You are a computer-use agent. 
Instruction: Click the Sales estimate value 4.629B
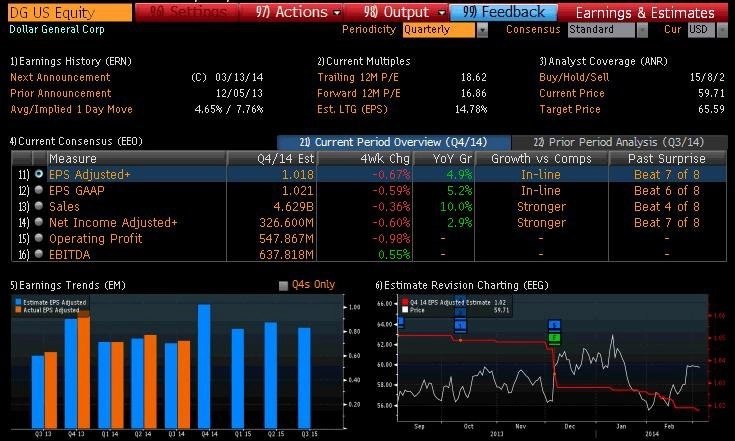tap(293, 207)
